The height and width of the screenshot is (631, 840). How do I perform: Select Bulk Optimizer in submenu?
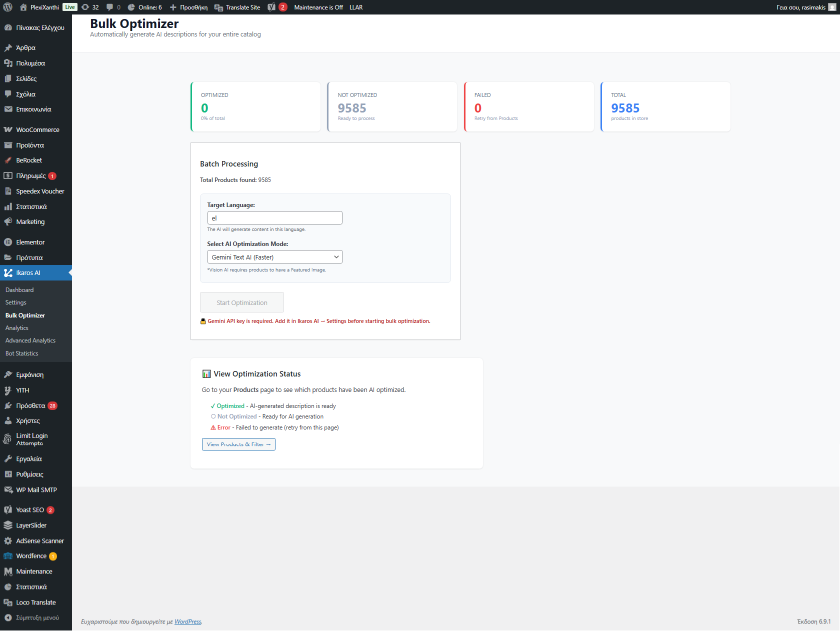[25, 315]
